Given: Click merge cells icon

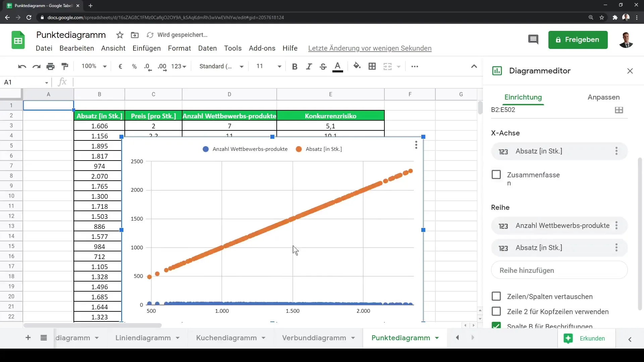Looking at the screenshot, I should (387, 66).
